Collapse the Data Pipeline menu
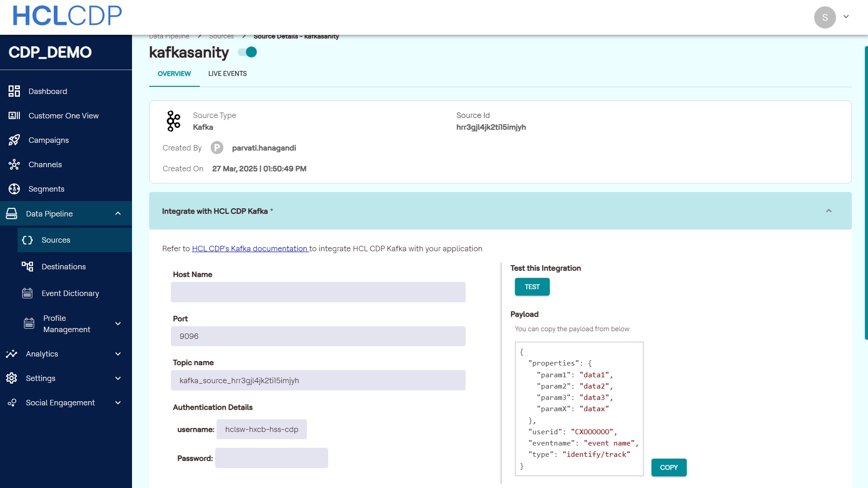 118,214
